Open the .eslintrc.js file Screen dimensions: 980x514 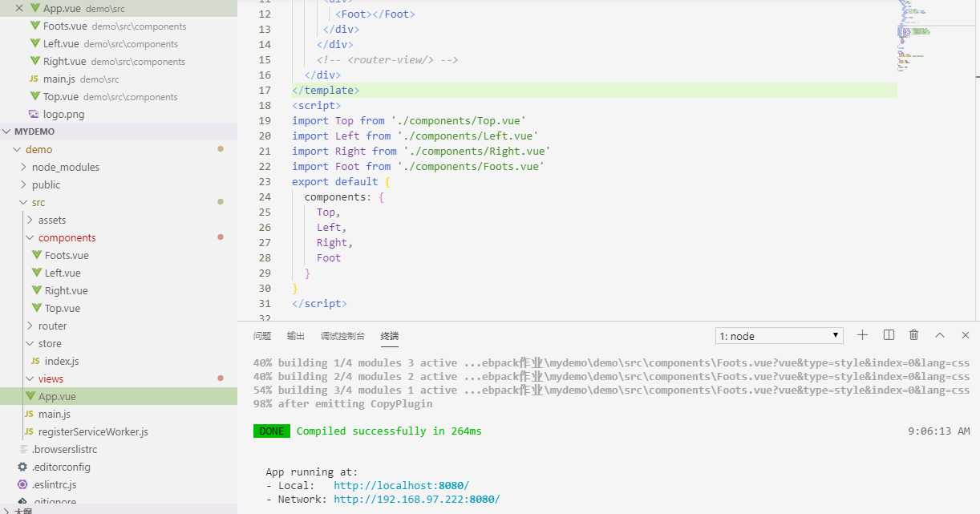pos(119,484)
